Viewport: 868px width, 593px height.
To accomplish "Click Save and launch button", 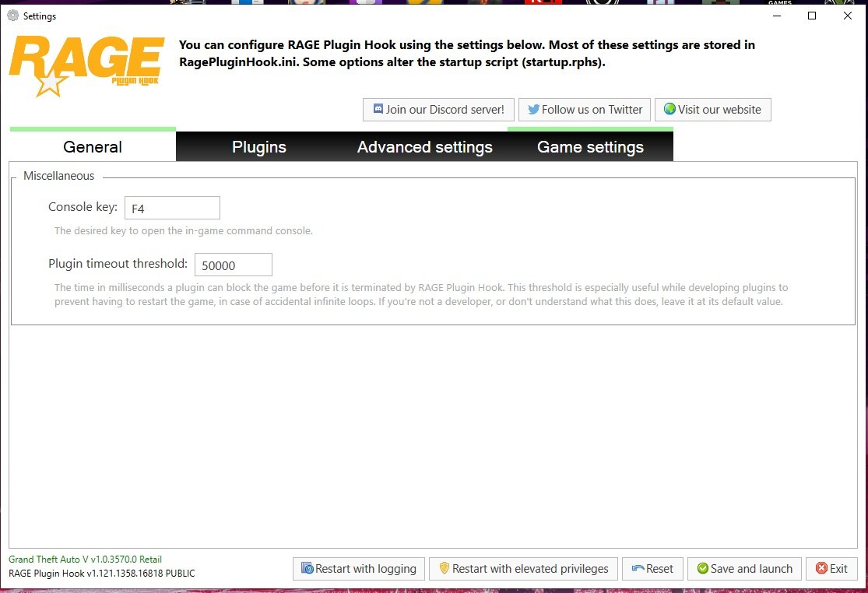I will pos(744,569).
